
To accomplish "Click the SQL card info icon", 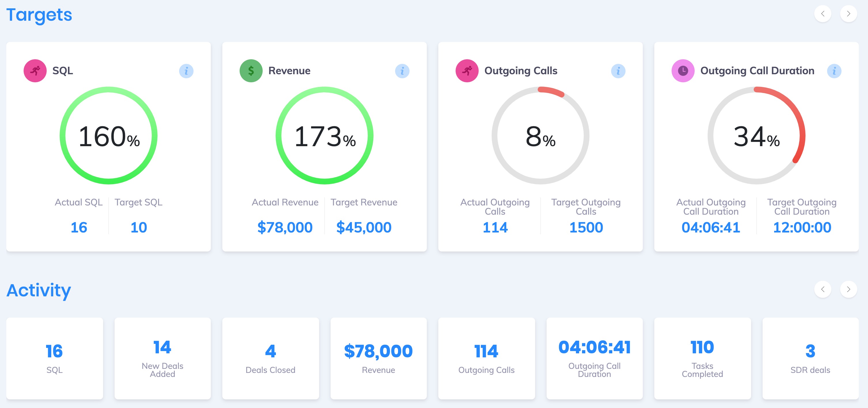I will (186, 71).
